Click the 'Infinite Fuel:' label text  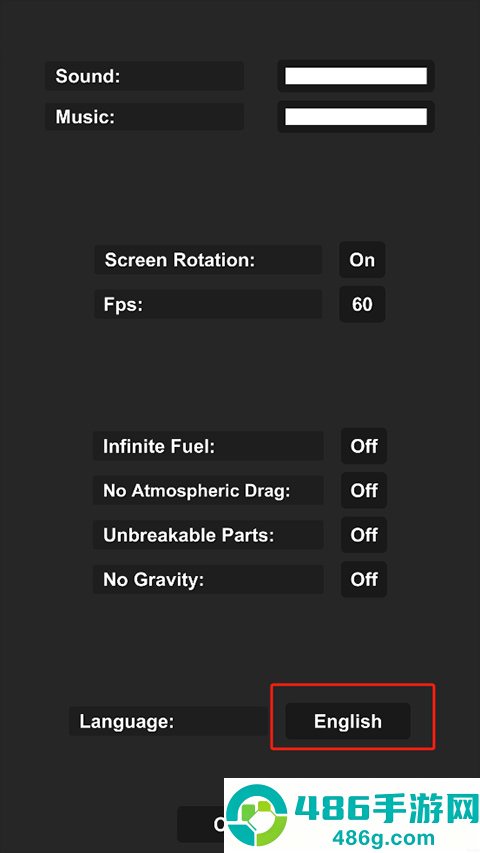159,447
